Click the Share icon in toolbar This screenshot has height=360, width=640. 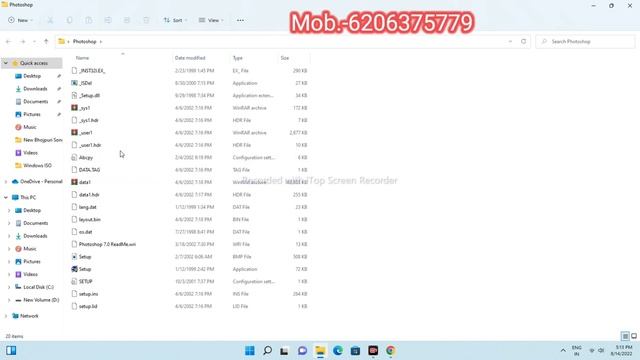tap(127, 20)
